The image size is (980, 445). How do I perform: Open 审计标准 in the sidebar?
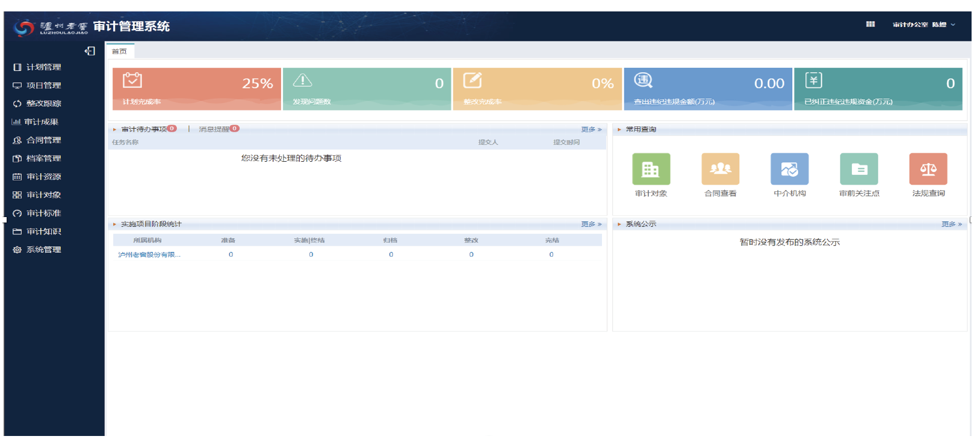pos(44,213)
